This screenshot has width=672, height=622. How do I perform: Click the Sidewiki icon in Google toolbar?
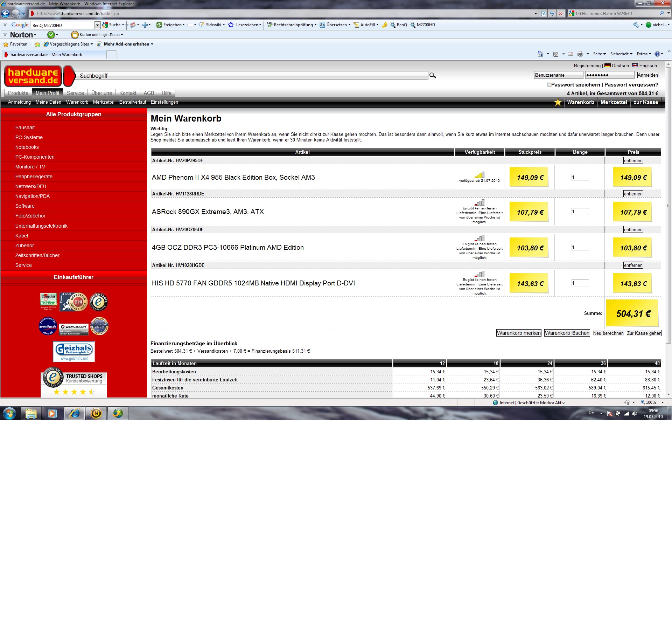[202, 25]
